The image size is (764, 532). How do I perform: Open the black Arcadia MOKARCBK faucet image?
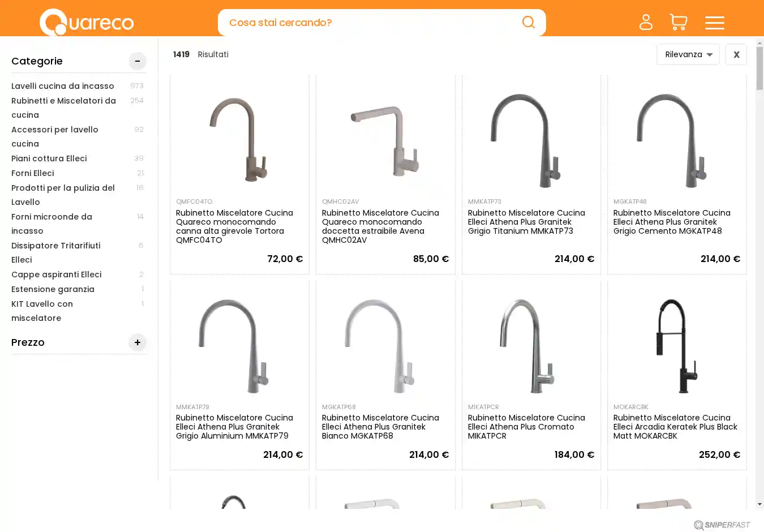tap(677, 345)
